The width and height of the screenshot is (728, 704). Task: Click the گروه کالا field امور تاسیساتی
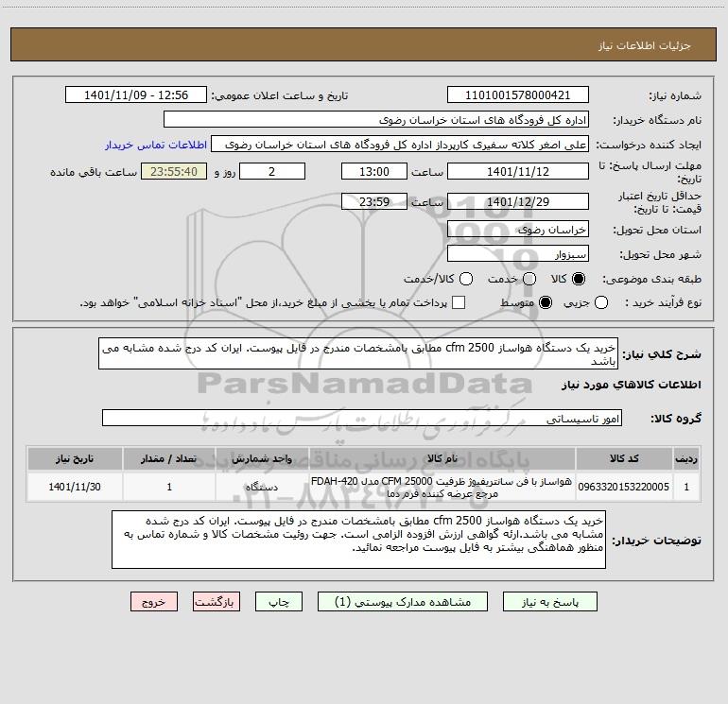362,418
